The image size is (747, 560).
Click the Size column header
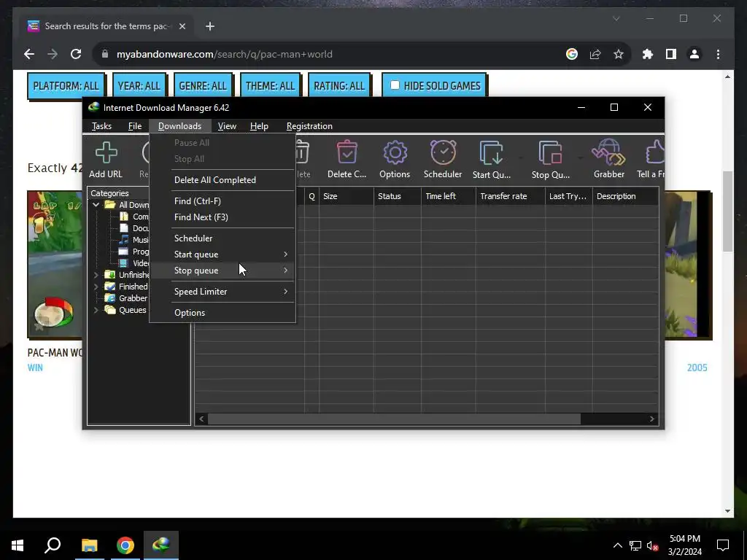tap(347, 196)
